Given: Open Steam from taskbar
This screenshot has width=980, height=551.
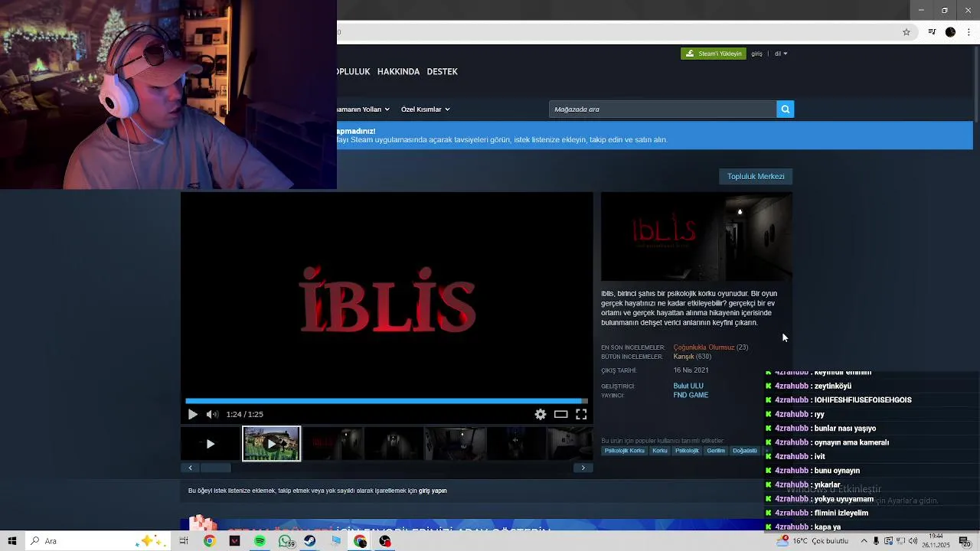Looking at the screenshot, I should click(310, 541).
